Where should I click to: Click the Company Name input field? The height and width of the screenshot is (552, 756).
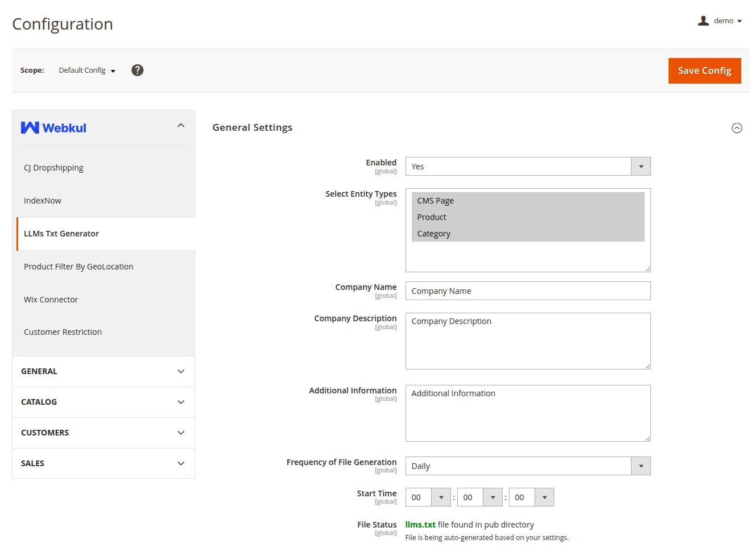(x=527, y=290)
